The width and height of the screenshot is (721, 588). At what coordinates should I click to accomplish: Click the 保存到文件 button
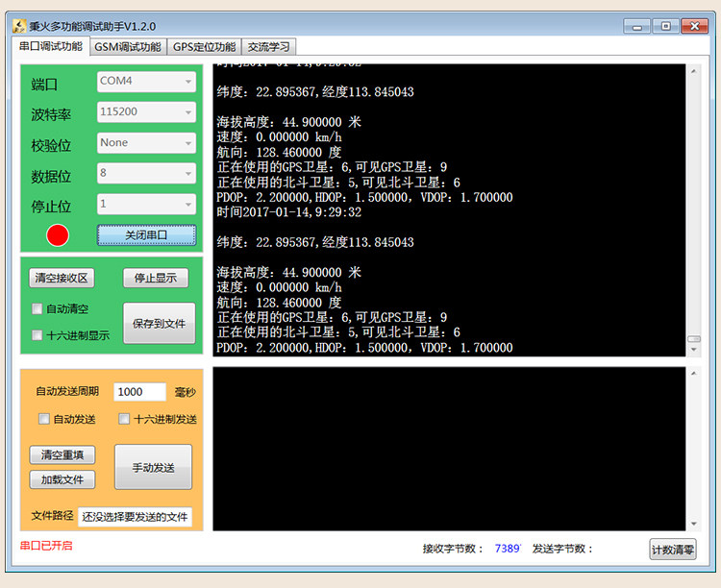point(159,323)
